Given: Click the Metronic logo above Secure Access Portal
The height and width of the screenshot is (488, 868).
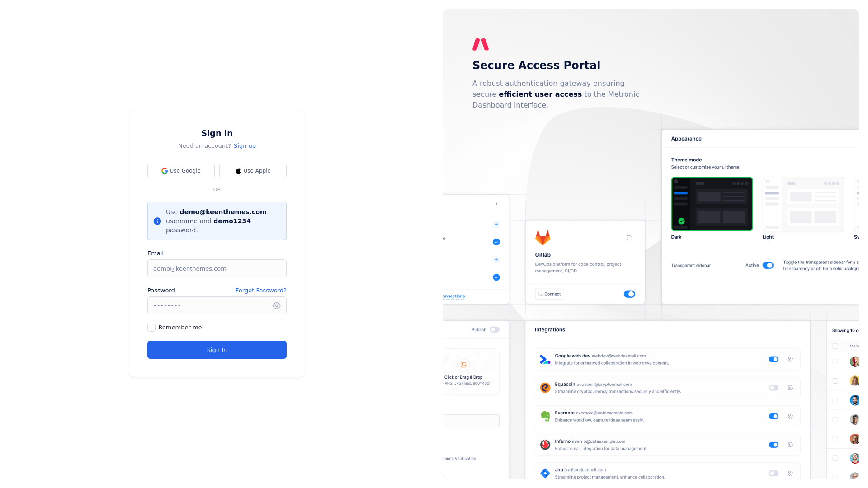Looking at the screenshot, I should pos(481,44).
